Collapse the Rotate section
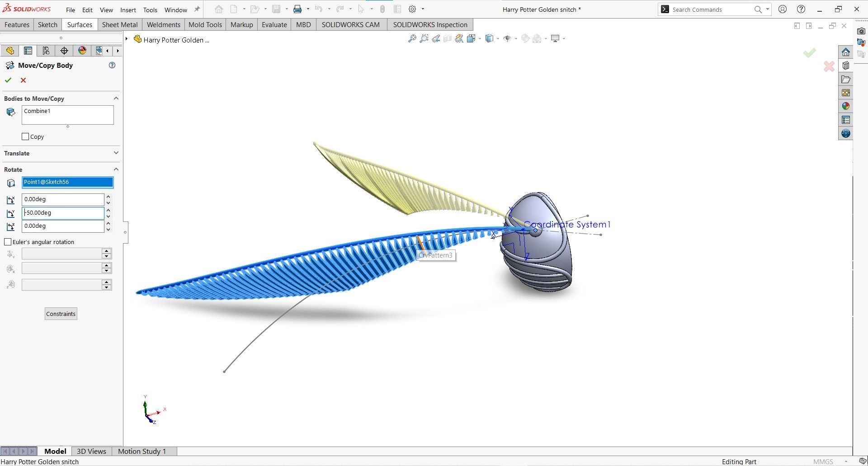Screen dimensions: 868x466 (x=116, y=169)
